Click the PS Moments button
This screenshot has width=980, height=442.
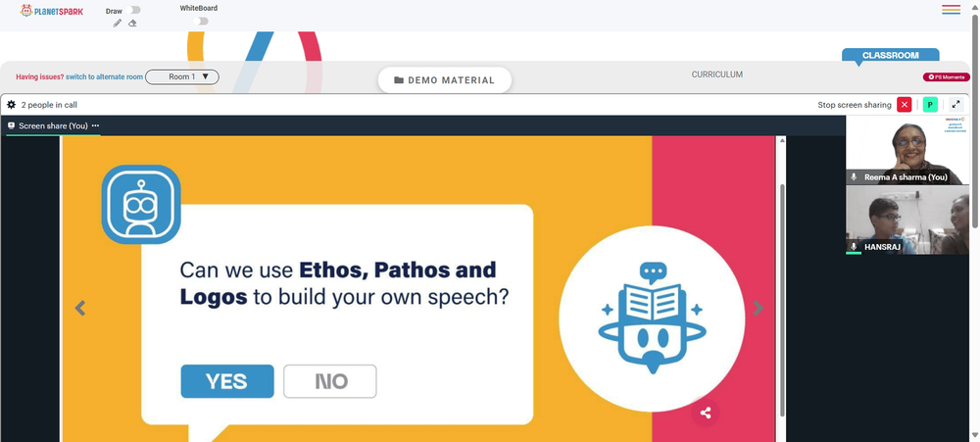click(947, 76)
